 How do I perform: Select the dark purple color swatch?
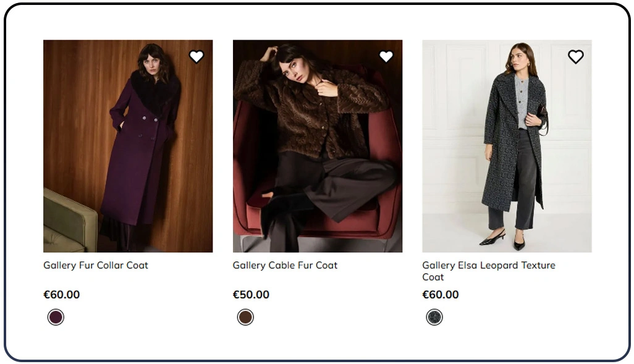coord(56,318)
